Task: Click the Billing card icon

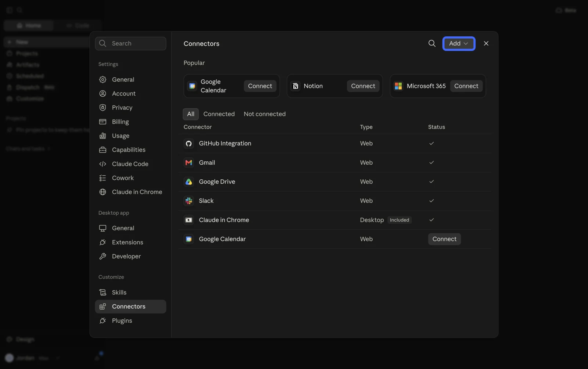Action: (103, 122)
